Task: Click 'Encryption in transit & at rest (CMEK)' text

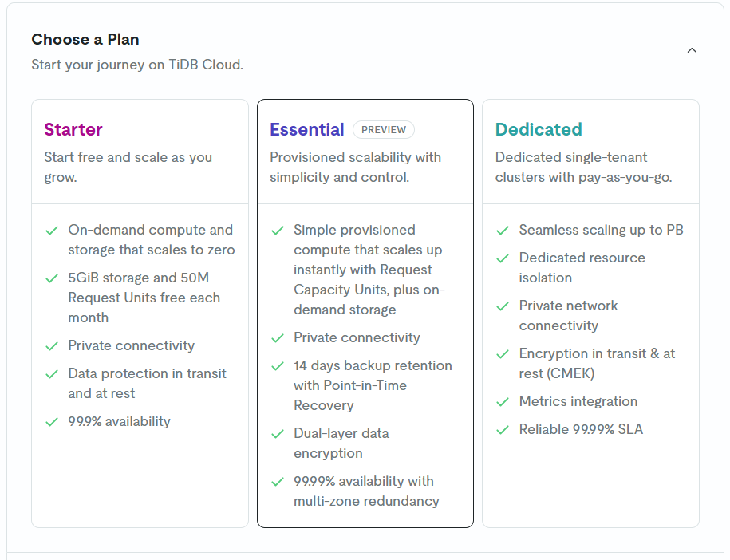Action: 597,363
